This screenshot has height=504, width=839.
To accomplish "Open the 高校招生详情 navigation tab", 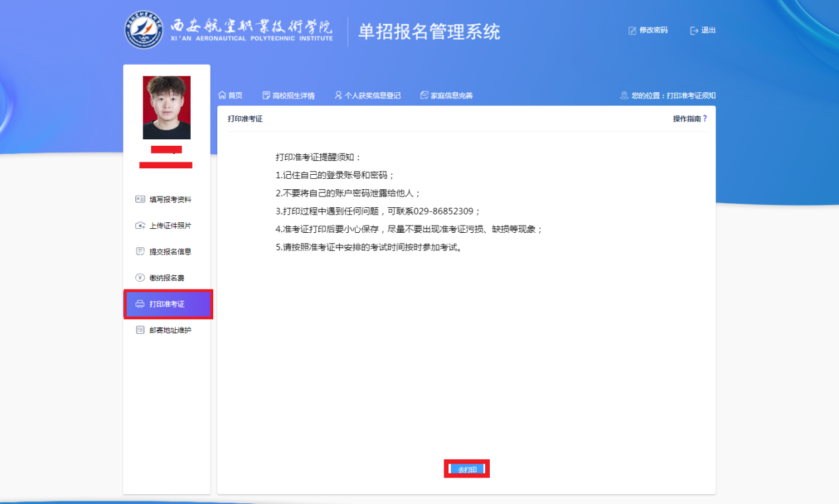I will coord(288,96).
